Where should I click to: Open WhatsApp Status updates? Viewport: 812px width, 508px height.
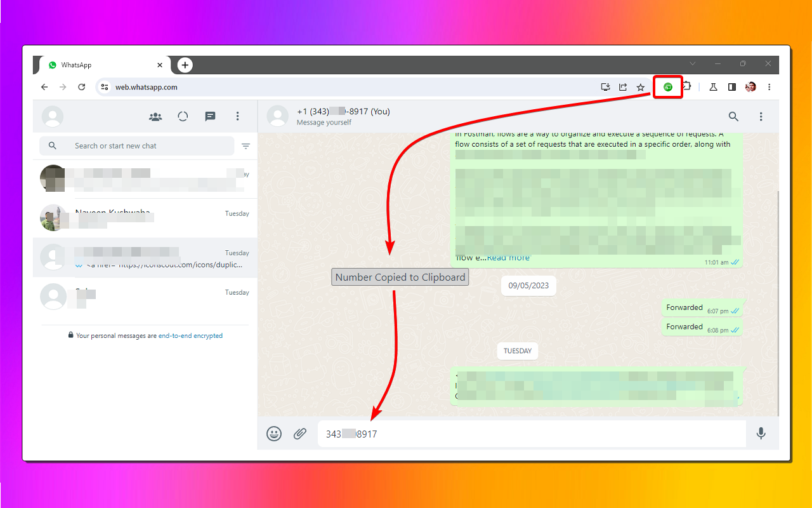pos(183,116)
